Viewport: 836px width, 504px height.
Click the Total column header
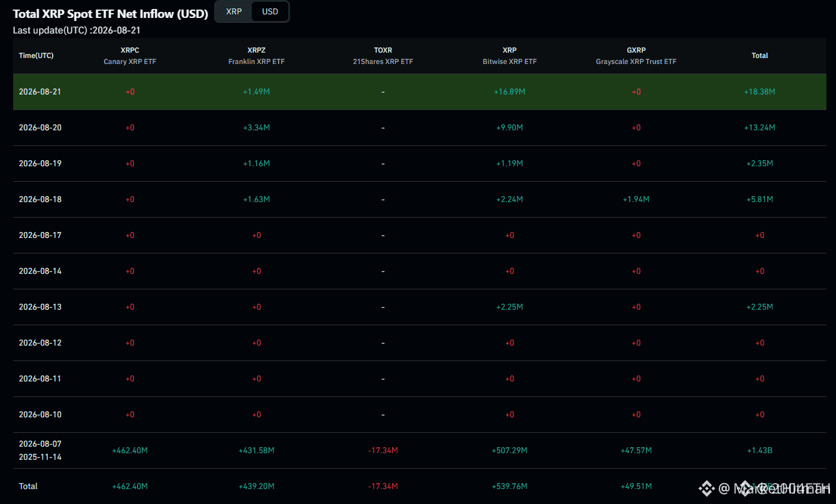tap(759, 56)
